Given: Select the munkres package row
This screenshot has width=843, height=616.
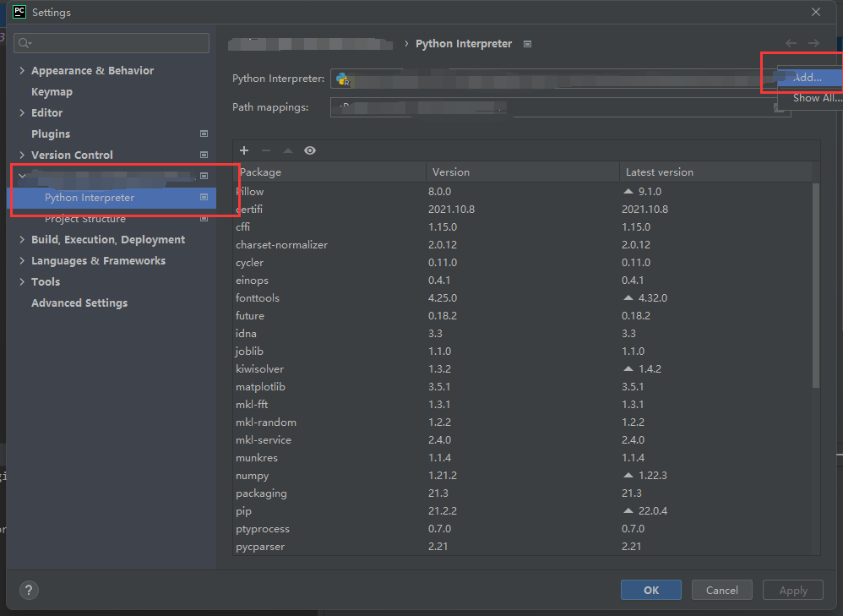Looking at the screenshot, I should [523, 458].
